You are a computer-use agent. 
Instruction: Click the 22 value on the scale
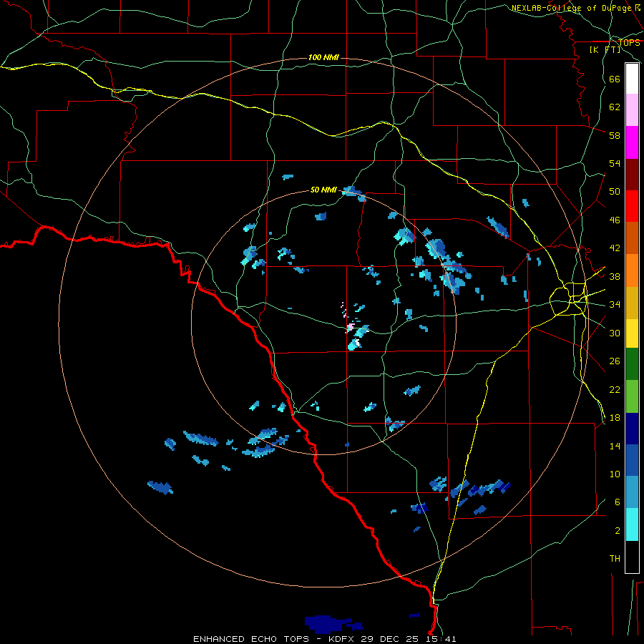[x=615, y=389]
